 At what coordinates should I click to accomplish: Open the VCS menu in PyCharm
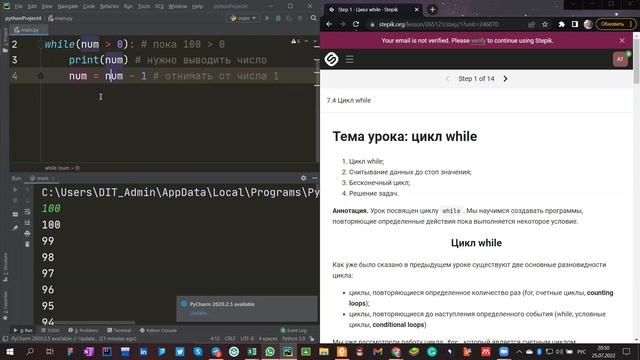click(159, 7)
